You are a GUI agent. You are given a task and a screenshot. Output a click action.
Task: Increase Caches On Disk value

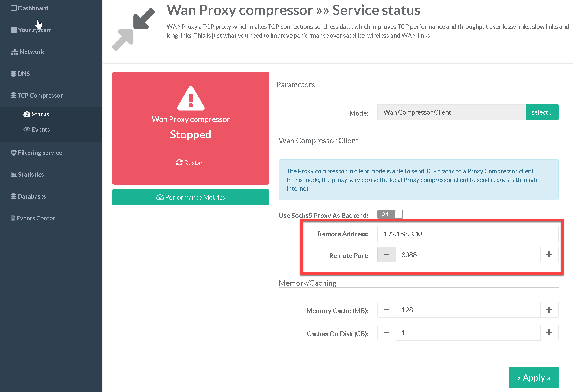pos(549,333)
